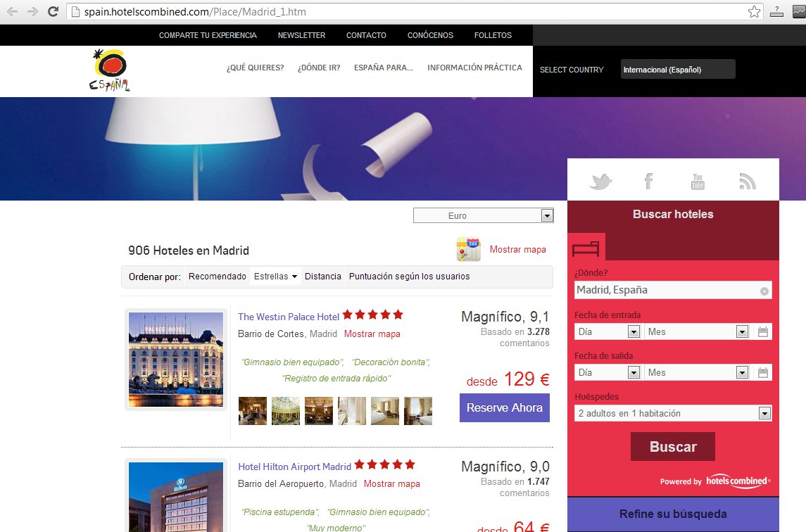Click the download icon in browser toolbar
Screen dimensions: 806x532
776,11
